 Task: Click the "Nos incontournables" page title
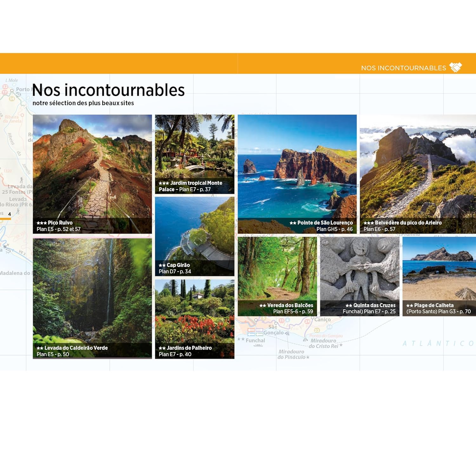point(108,90)
